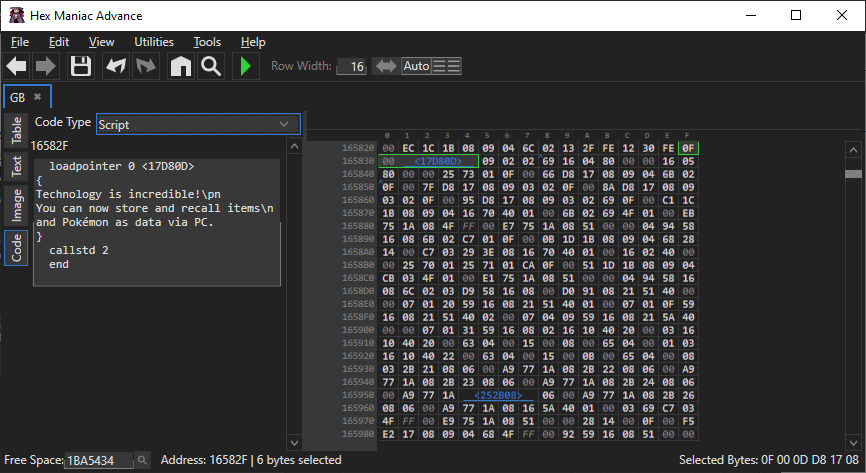Switch to the Image side tab
Image resolution: width=866 pixels, height=473 pixels.
(17, 203)
